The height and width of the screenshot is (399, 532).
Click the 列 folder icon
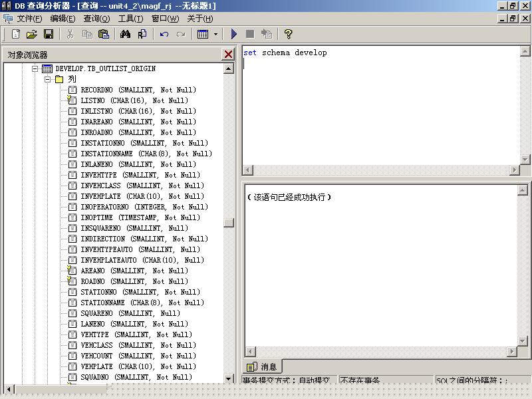[x=59, y=79]
